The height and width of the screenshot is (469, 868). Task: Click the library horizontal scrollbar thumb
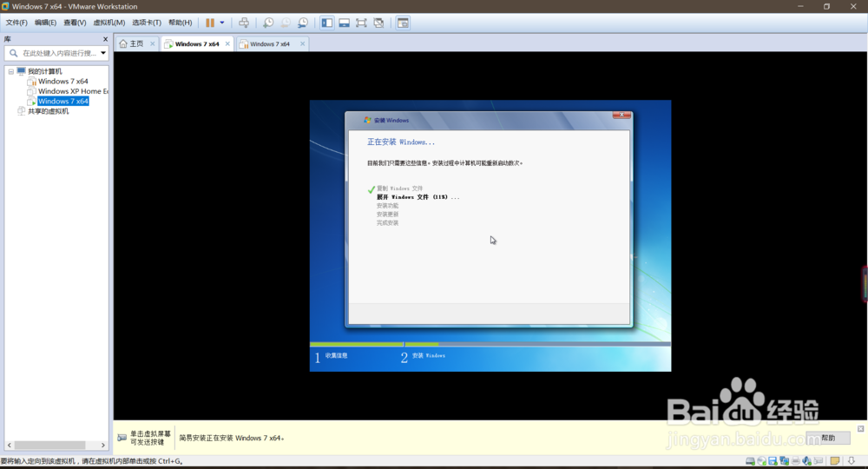pyautogui.click(x=49, y=446)
